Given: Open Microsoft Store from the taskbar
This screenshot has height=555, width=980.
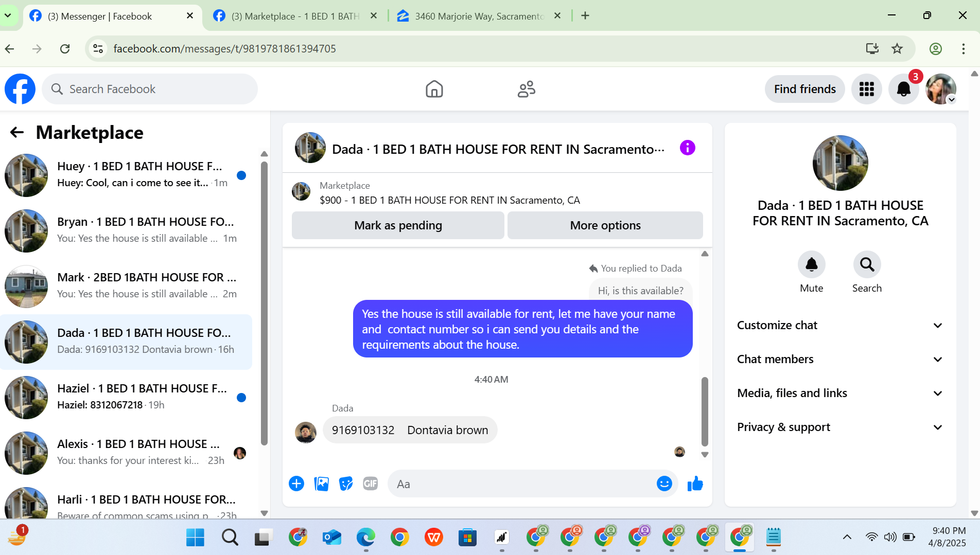Looking at the screenshot, I should [x=467, y=538].
